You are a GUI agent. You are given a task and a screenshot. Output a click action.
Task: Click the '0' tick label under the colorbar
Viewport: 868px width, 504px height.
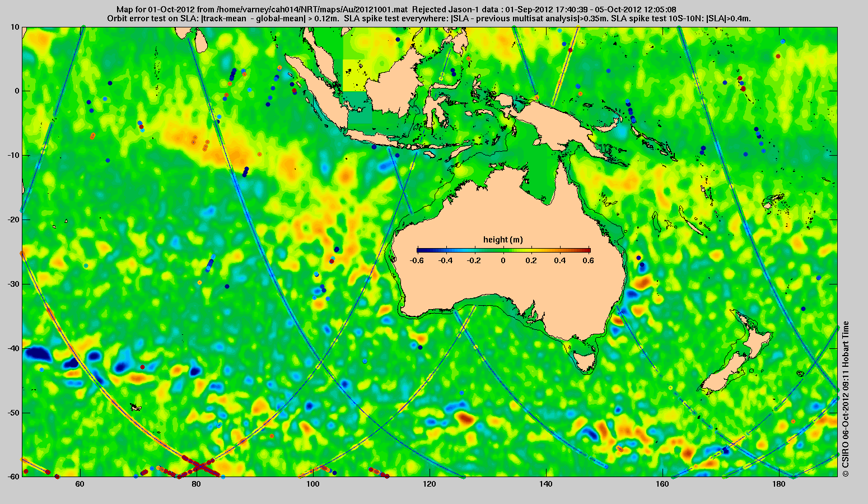(x=503, y=260)
